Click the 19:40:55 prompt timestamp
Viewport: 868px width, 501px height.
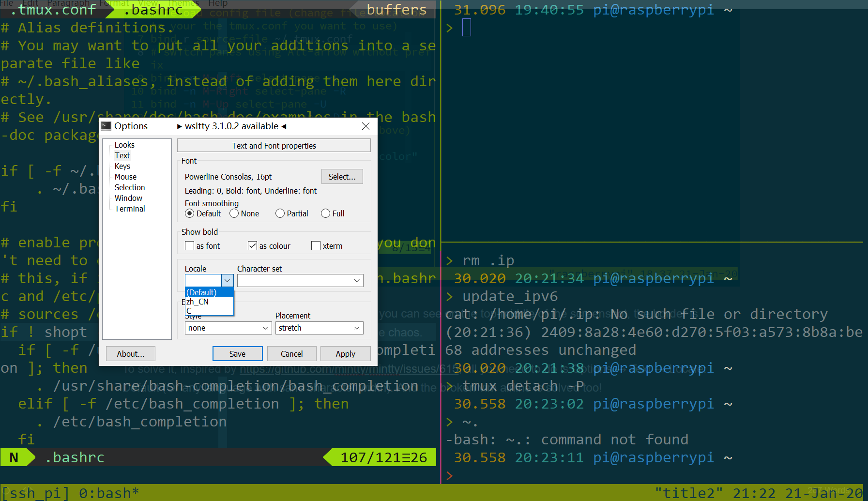[x=549, y=10]
